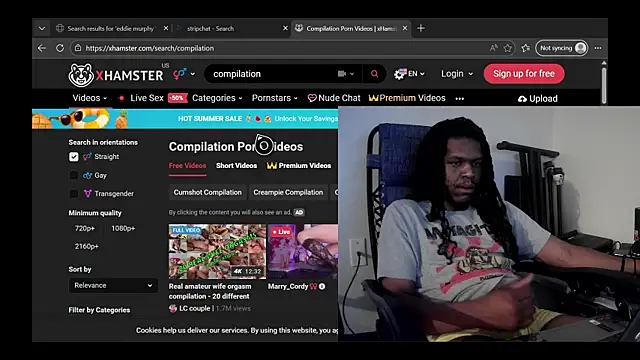Close the stripchat - Search tab
This screenshot has height=360, width=640.
click(285, 28)
